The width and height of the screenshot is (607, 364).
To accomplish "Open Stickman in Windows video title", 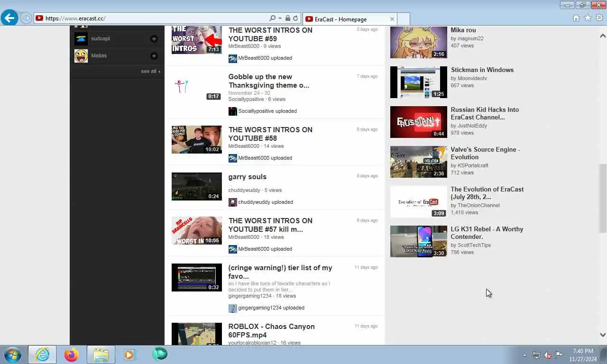I will point(482,70).
